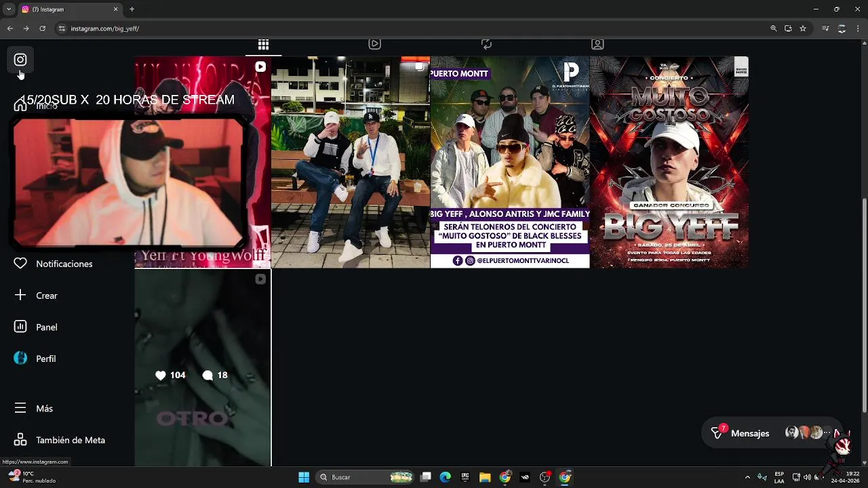Click reel icon on OTRO post
Viewport: 868px width, 488px height.
pyautogui.click(x=260, y=279)
